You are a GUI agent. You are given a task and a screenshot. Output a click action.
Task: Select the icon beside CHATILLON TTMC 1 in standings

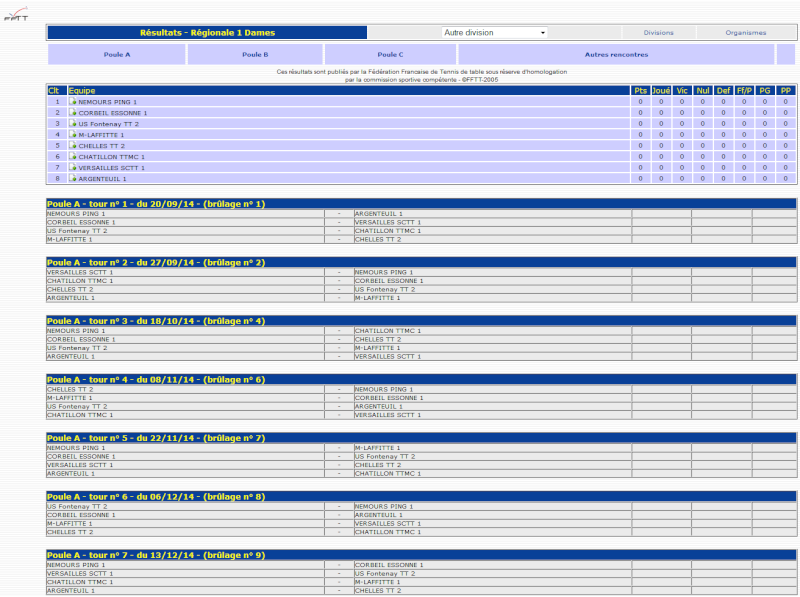click(x=72, y=157)
